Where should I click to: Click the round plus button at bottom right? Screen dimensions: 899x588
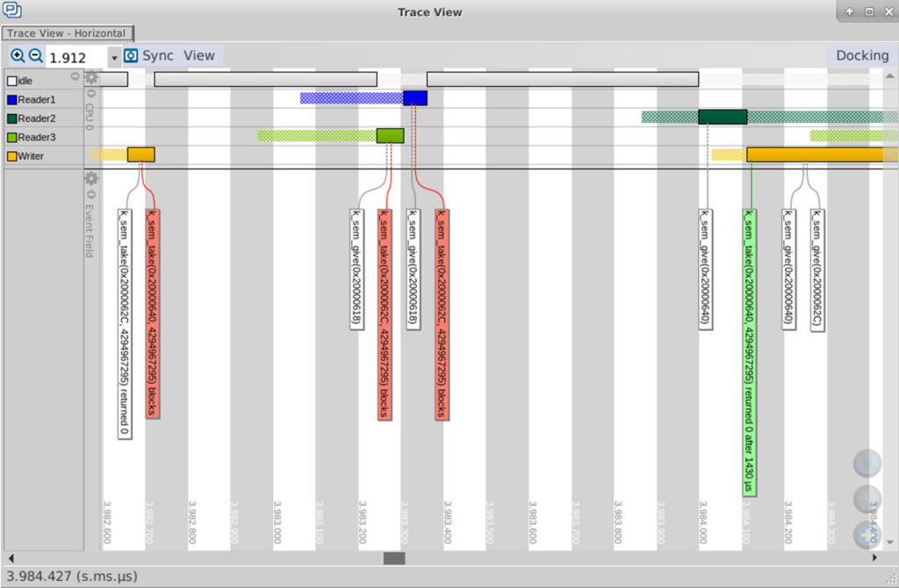pos(867,534)
